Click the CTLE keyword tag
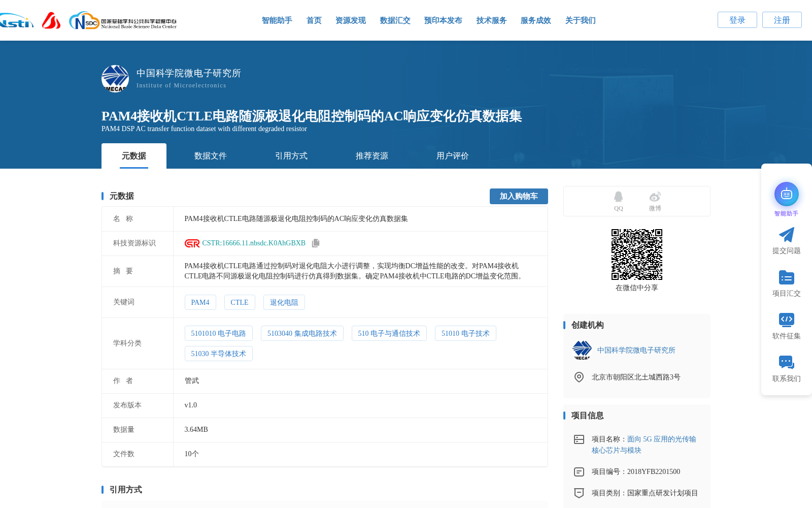This screenshot has width=812, height=508. coord(240,302)
